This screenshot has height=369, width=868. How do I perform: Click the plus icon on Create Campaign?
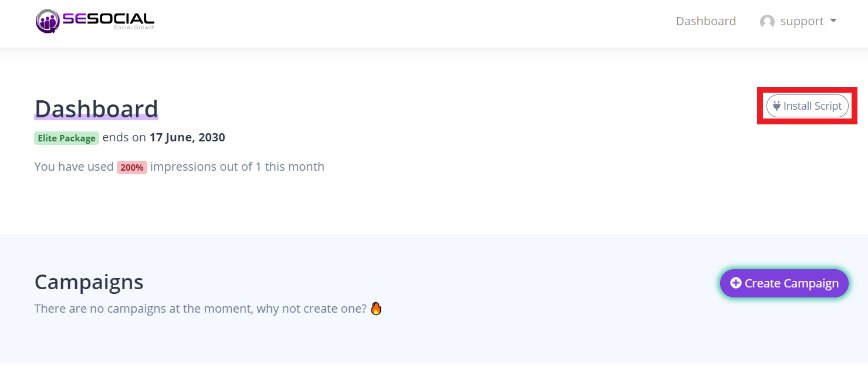pos(735,283)
